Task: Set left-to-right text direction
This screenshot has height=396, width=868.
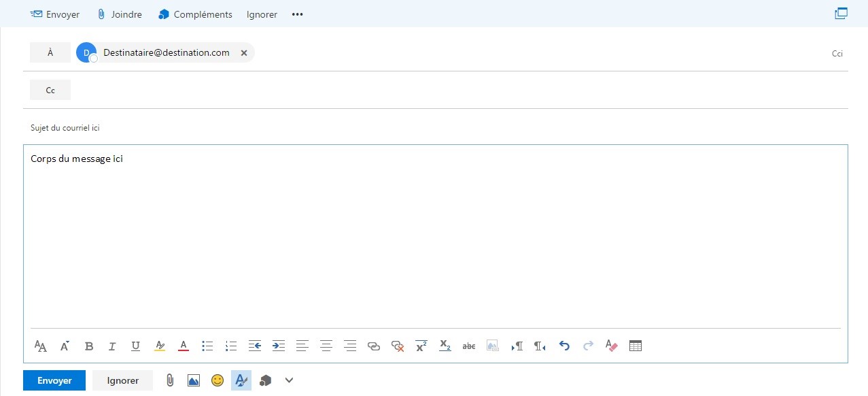Action: coord(517,346)
